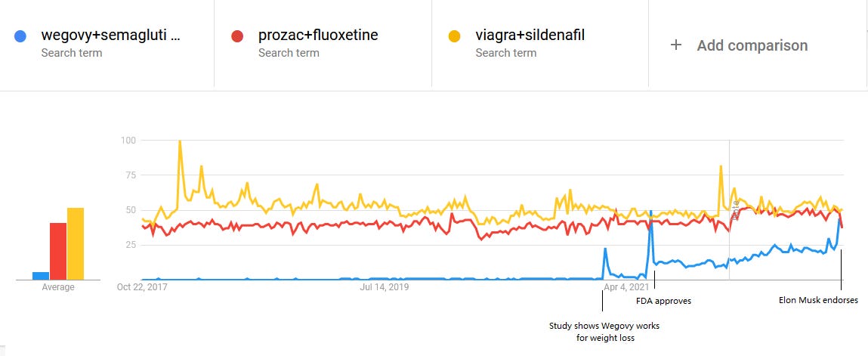
Task: Click the Jul 14, 2019 axis label
Action: click(385, 286)
